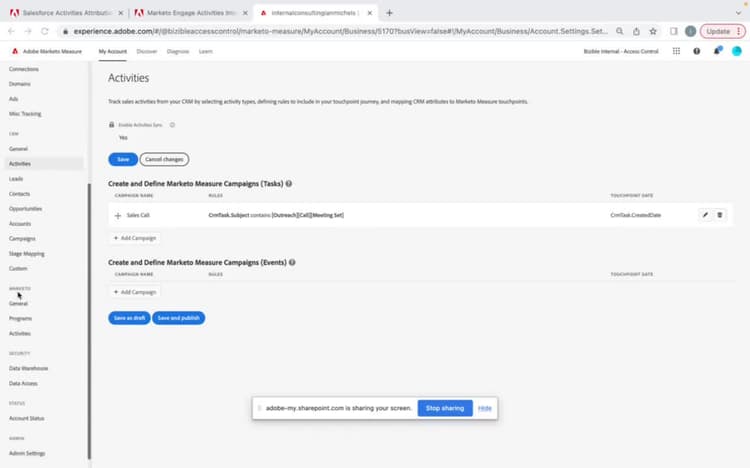Viewport: 750px width, 468px height.
Task: Click the blue Save button
Action: point(123,159)
